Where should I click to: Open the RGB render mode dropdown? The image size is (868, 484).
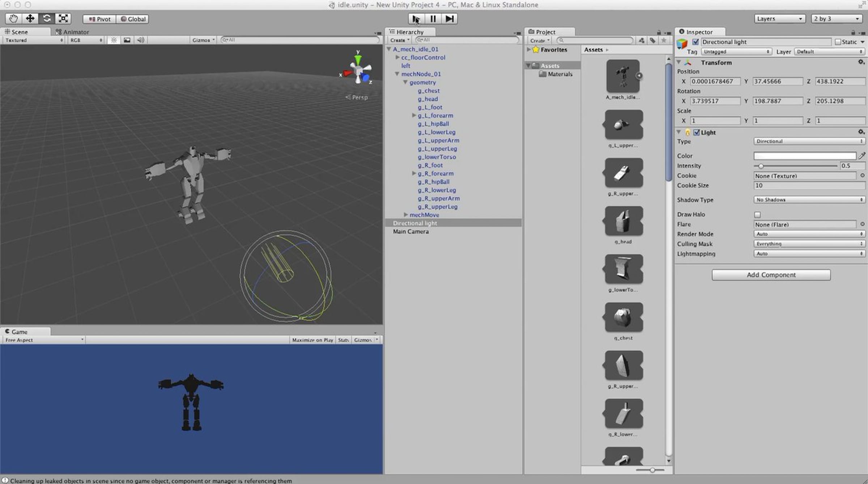tap(86, 40)
